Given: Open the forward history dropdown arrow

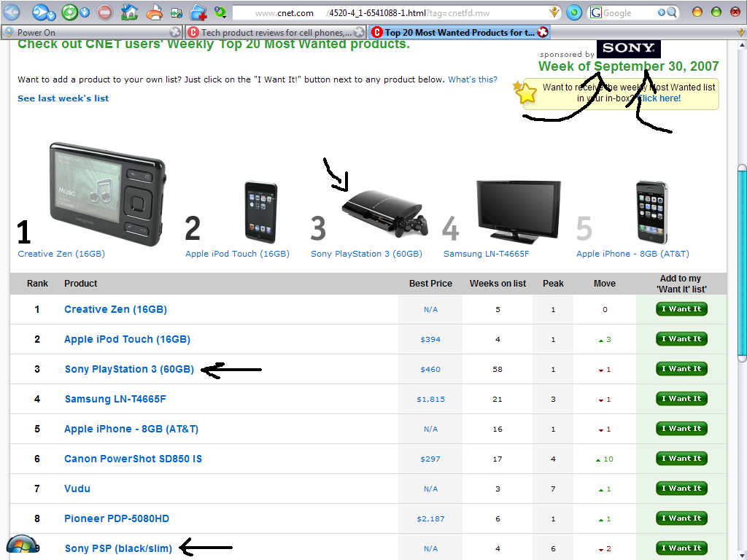Looking at the screenshot, I should pos(52,15).
